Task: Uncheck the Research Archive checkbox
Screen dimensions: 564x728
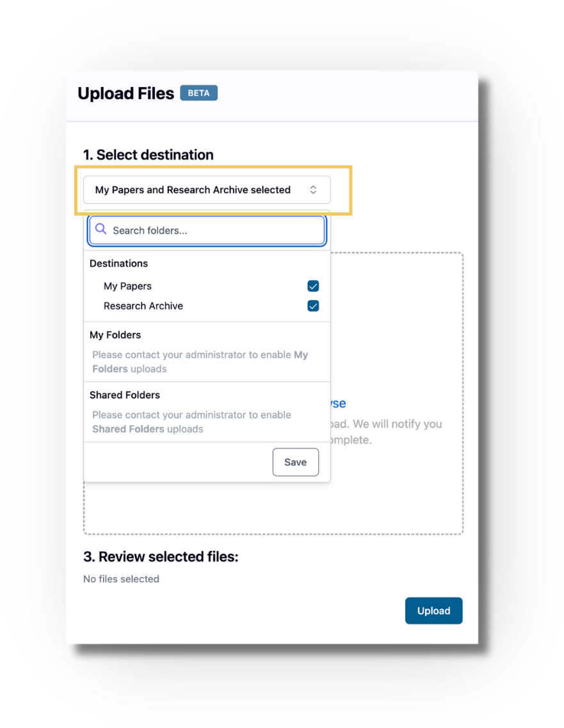Action: point(313,306)
